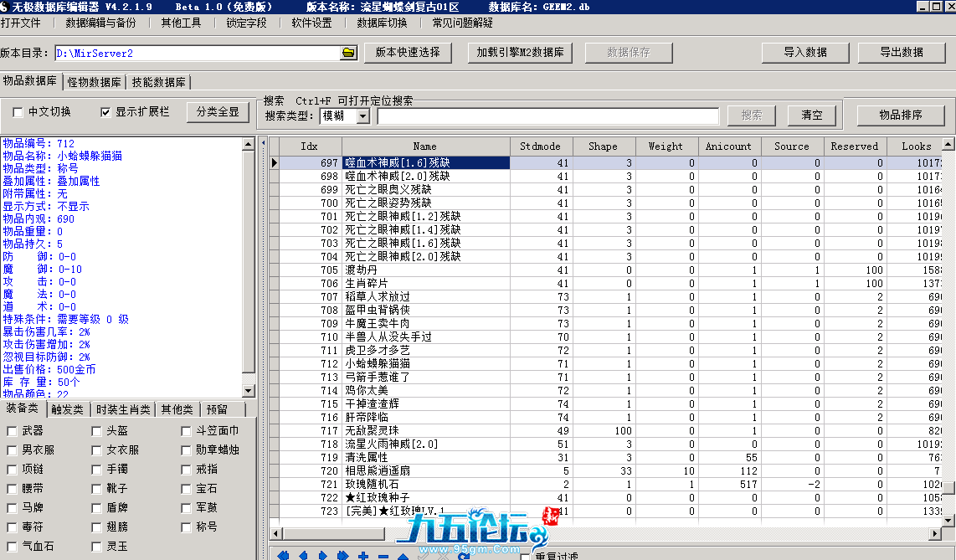Go to next record with navigator arrow

(322, 555)
